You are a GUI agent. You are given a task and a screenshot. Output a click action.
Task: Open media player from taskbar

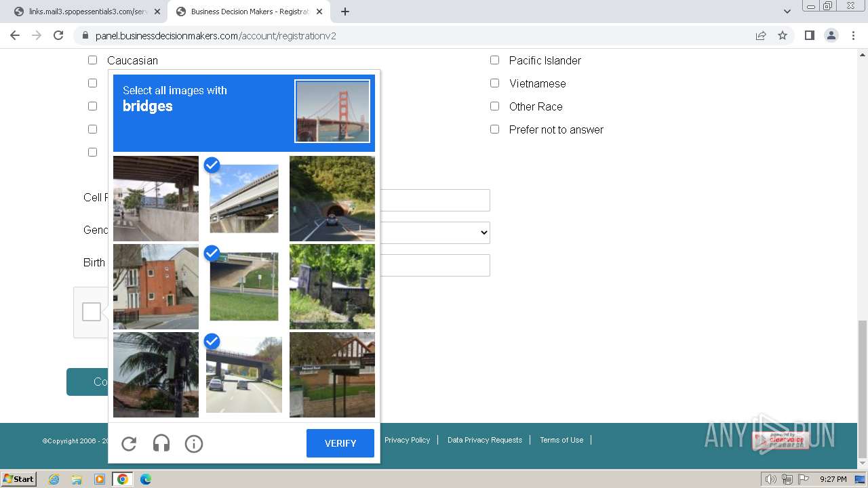[99, 479]
